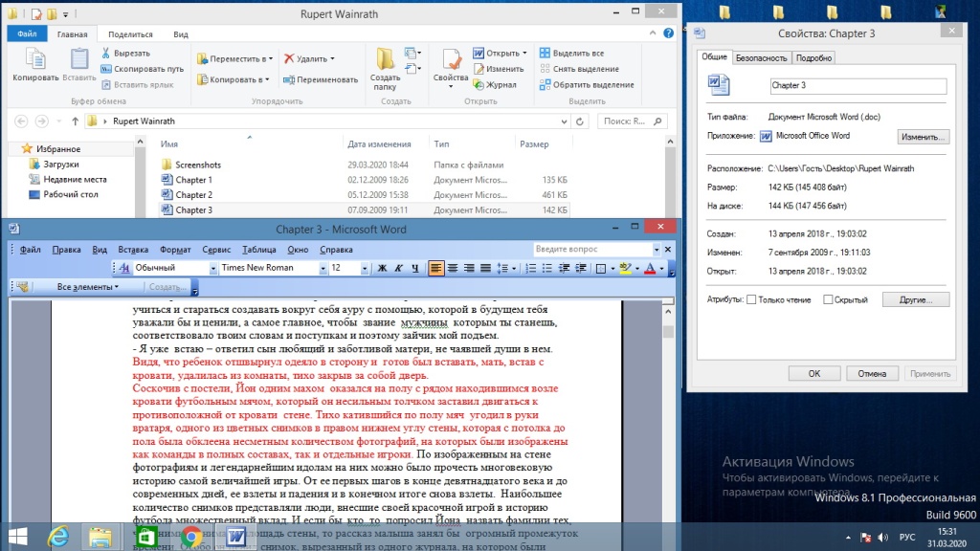Open the style dropdown showing Обычный
The height and width of the screenshot is (551, 980).
(213, 268)
